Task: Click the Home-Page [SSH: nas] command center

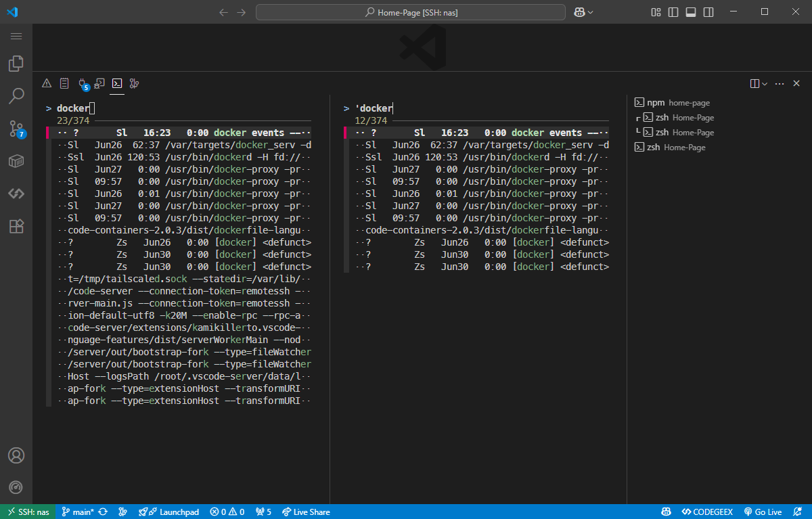Action: click(x=411, y=12)
